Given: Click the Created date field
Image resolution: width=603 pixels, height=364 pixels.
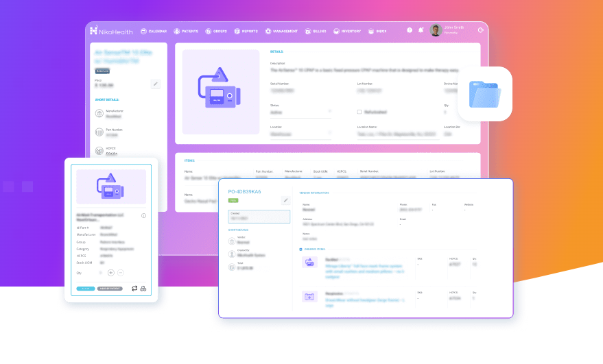Looking at the screenshot, I should [259, 217].
